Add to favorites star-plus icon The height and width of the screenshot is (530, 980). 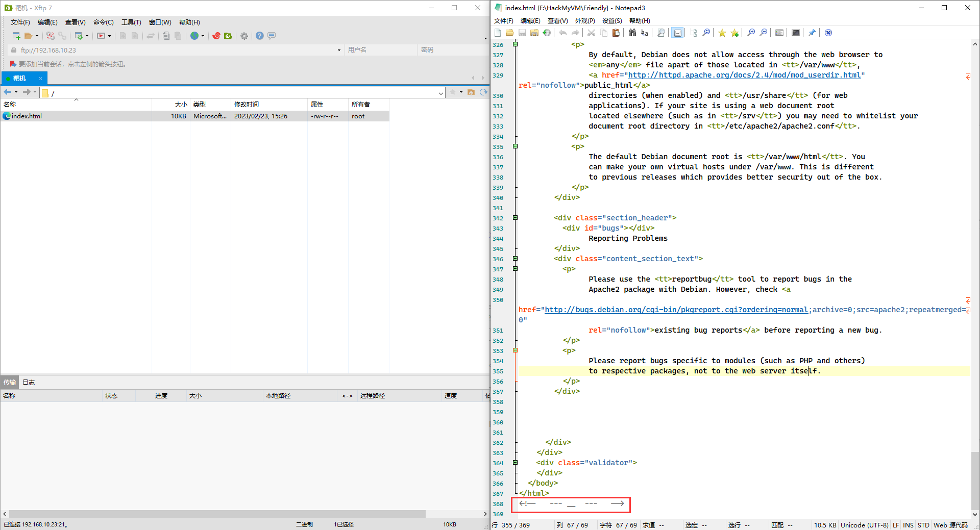click(x=734, y=33)
